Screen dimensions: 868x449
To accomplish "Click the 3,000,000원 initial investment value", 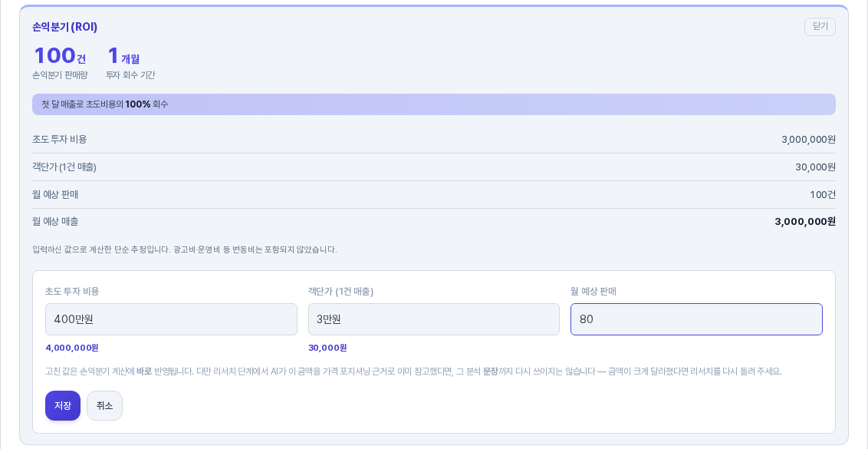I will tap(808, 140).
